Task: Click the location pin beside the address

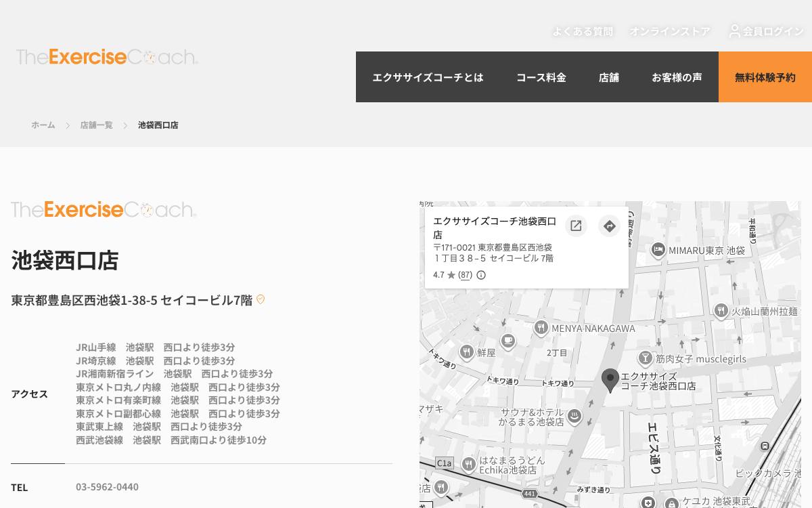Action: coord(261,299)
